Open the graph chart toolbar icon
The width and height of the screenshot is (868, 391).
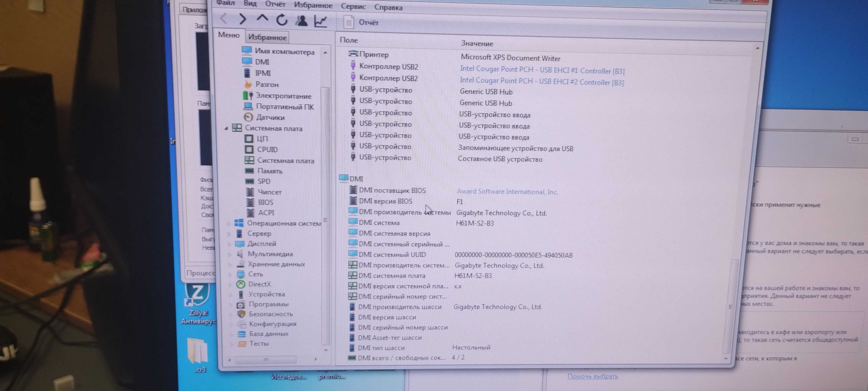point(320,21)
